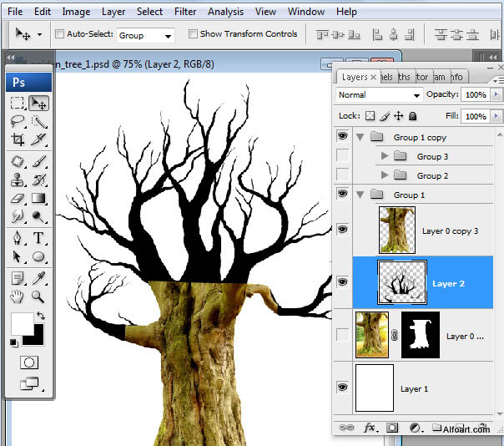
Task: Check Show Transform Controls option
Action: point(193,34)
